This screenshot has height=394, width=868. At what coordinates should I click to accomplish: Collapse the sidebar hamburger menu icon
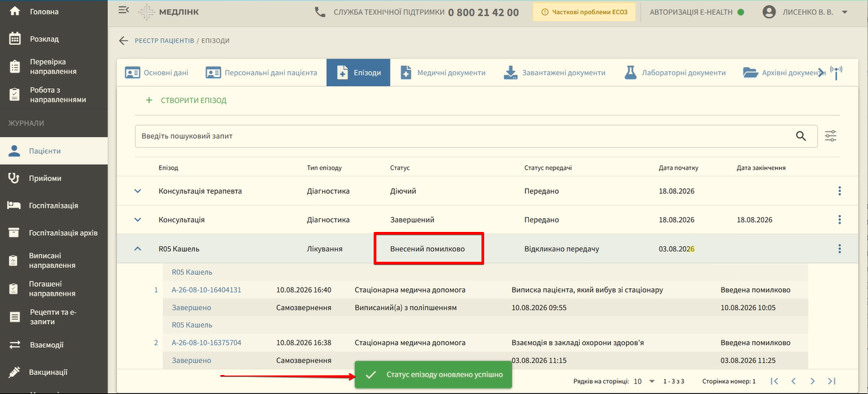tap(123, 10)
